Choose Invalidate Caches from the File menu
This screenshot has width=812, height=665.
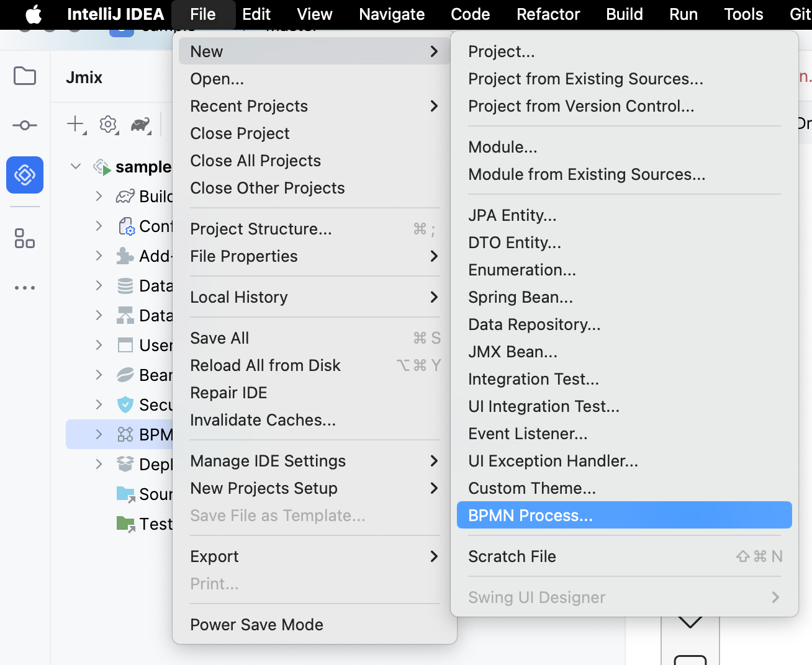tap(263, 420)
